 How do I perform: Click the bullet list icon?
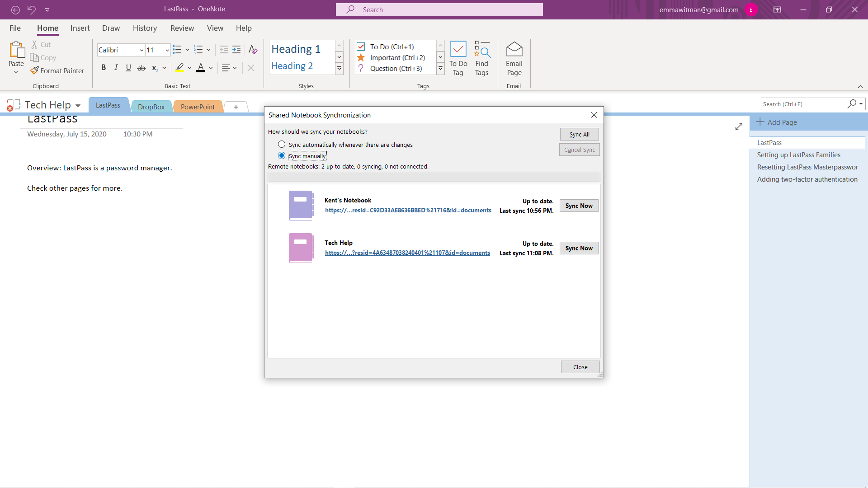click(x=177, y=50)
